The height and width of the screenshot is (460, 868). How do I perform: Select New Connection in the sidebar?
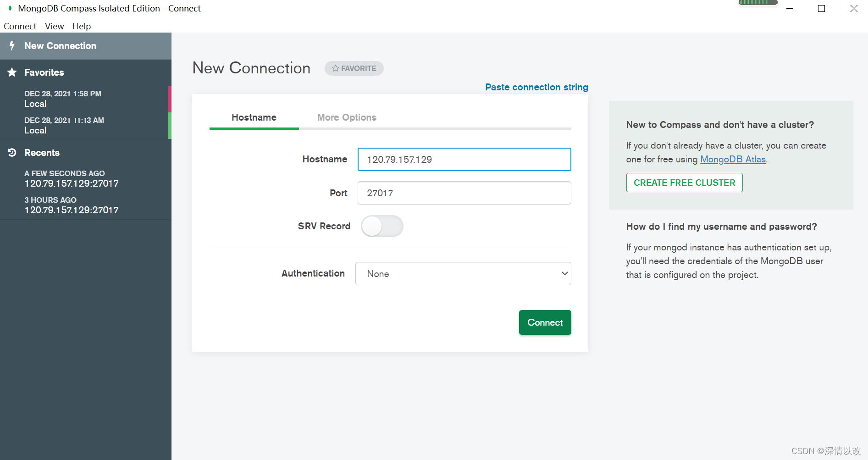point(86,46)
